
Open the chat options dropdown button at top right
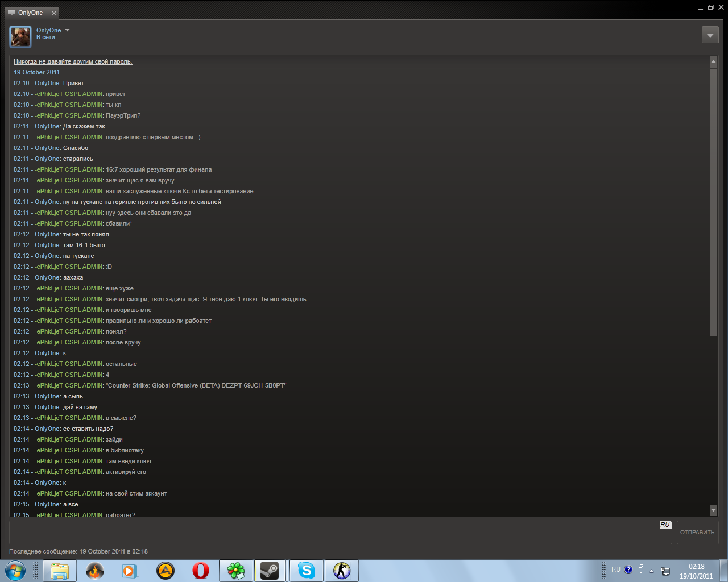[710, 35]
